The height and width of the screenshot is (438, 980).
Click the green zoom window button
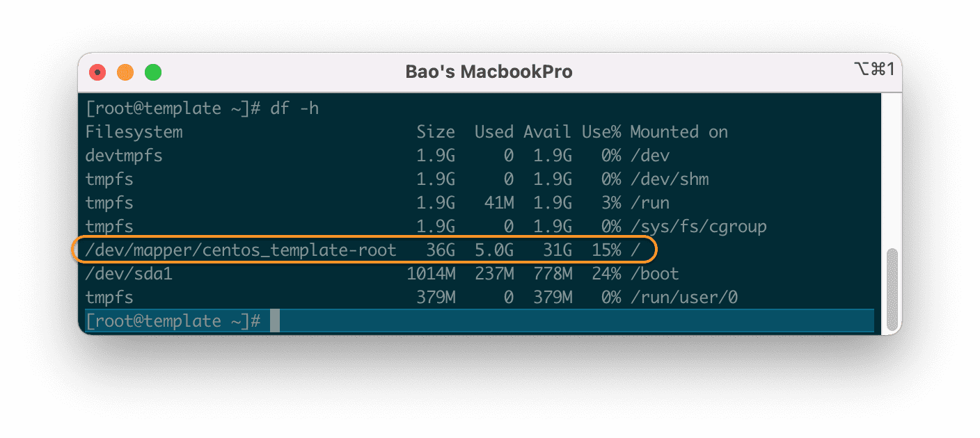click(x=152, y=72)
